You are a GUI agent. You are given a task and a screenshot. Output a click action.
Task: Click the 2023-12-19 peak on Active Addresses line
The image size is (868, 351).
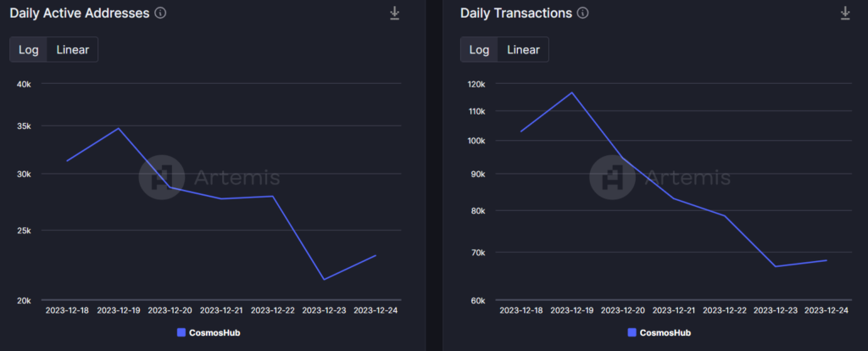(x=119, y=129)
